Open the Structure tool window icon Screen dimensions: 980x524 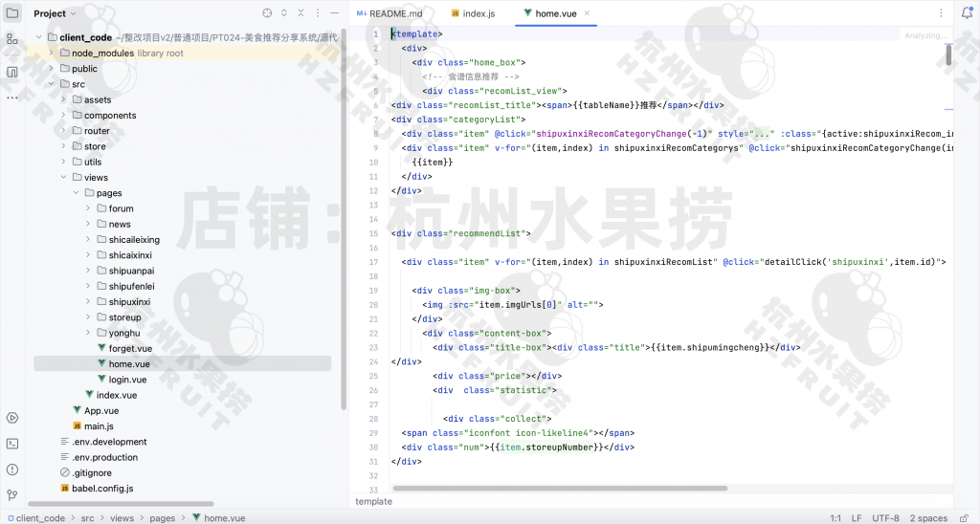tap(12, 39)
